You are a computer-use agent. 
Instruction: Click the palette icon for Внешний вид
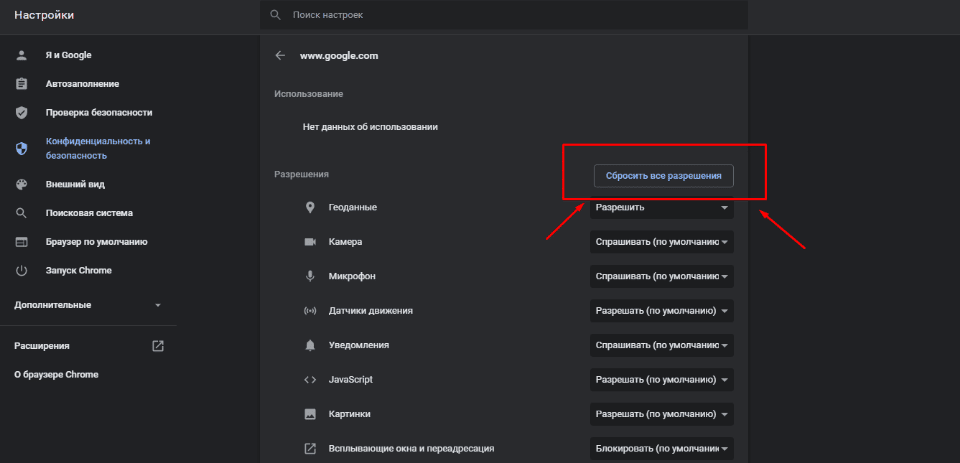tap(21, 185)
